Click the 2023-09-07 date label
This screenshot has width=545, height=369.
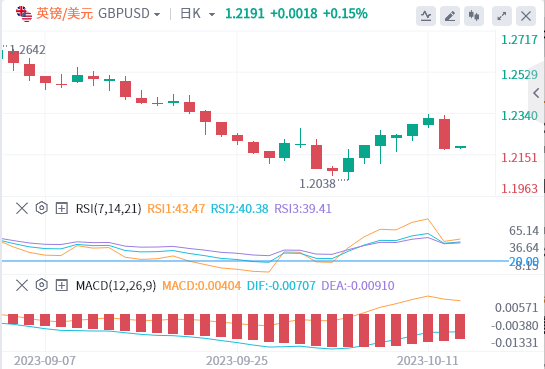45,361
